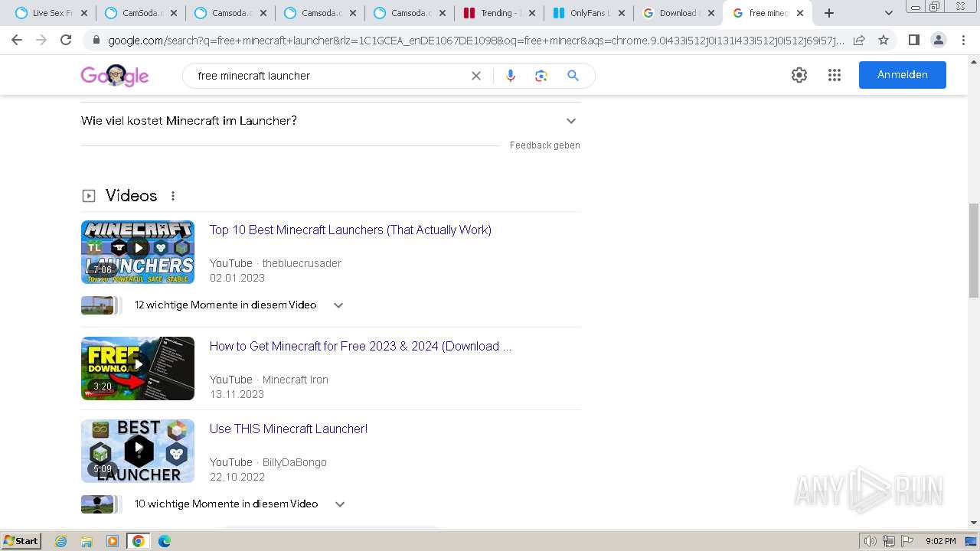Screen dimensions: 980x551
Task: Close the Trending tab
Action: point(531,13)
